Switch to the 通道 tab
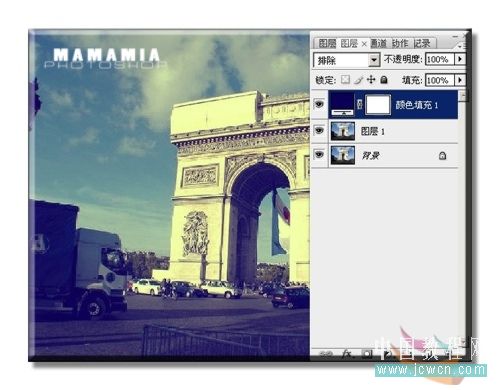Viewport: 500px width, 390px height. click(378, 43)
